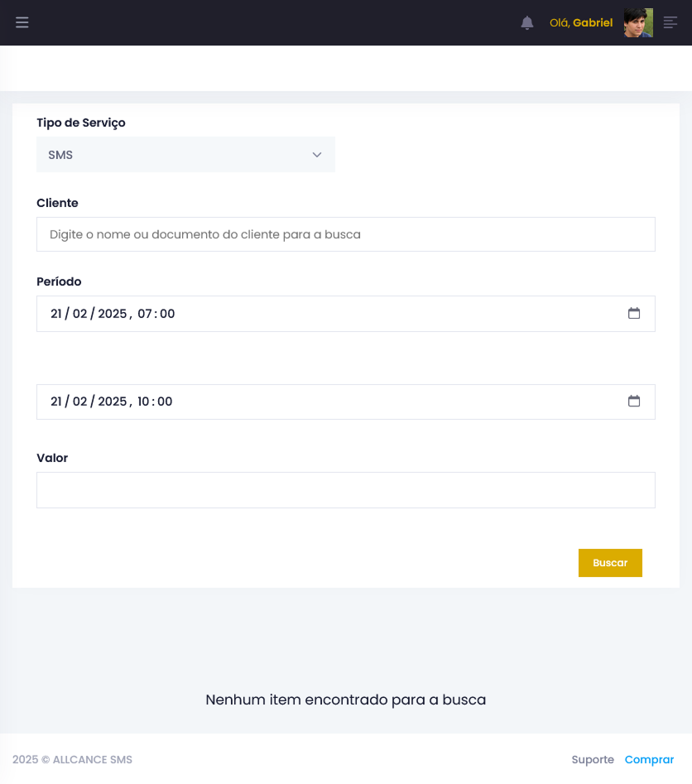692x784 pixels.
Task: Open calendar picker for start date
Action: click(x=634, y=314)
